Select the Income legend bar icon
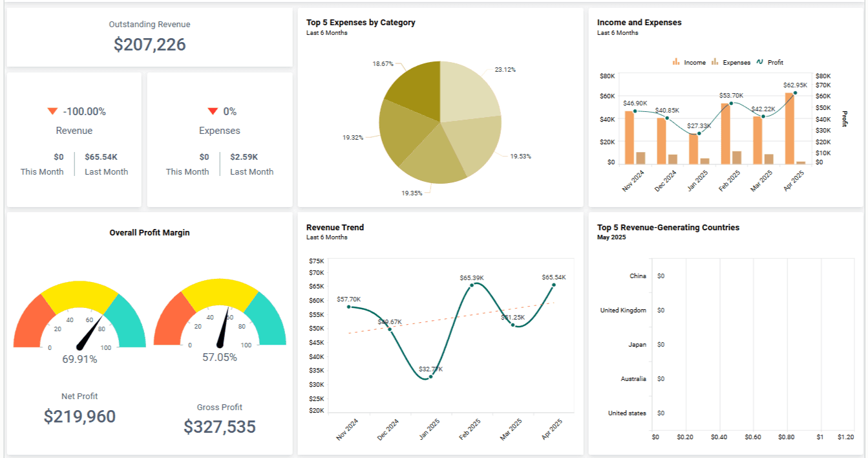This screenshot has width=868, height=458. click(676, 62)
